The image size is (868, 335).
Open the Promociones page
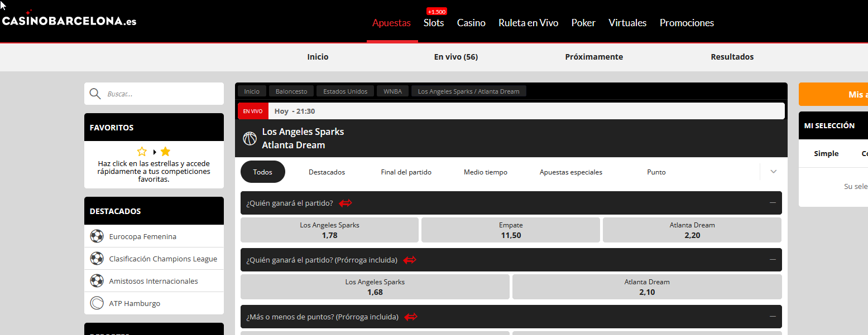coord(687,23)
